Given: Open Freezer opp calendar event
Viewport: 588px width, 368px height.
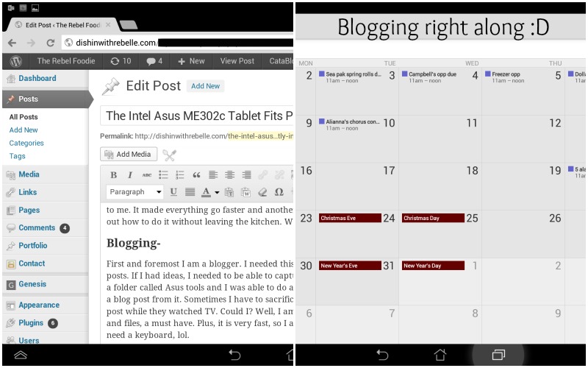Looking at the screenshot, I should [x=505, y=77].
